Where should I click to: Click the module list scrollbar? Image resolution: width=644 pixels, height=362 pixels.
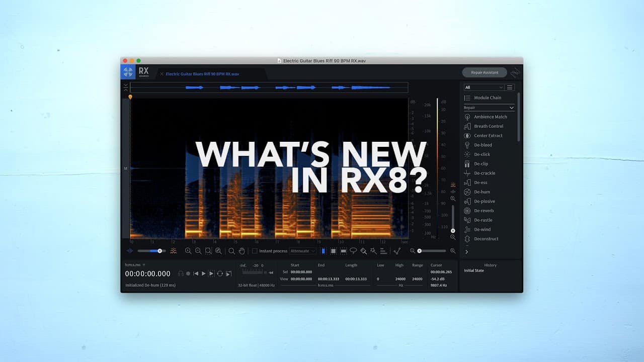(x=519, y=117)
